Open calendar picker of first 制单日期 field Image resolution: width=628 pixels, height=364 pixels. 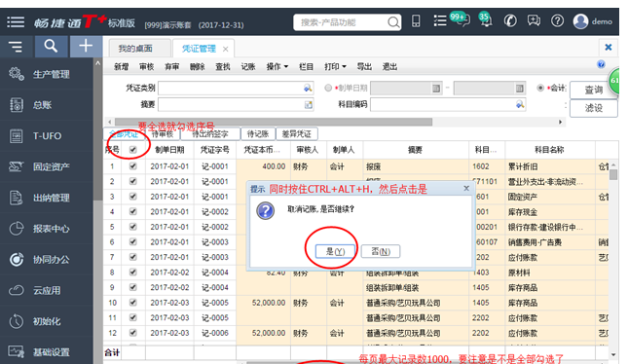point(436,89)
